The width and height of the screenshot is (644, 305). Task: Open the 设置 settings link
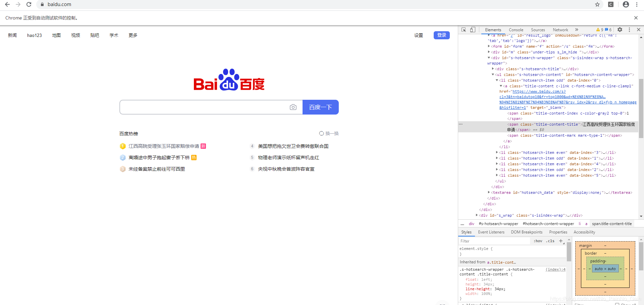click(x=419, y=35)
